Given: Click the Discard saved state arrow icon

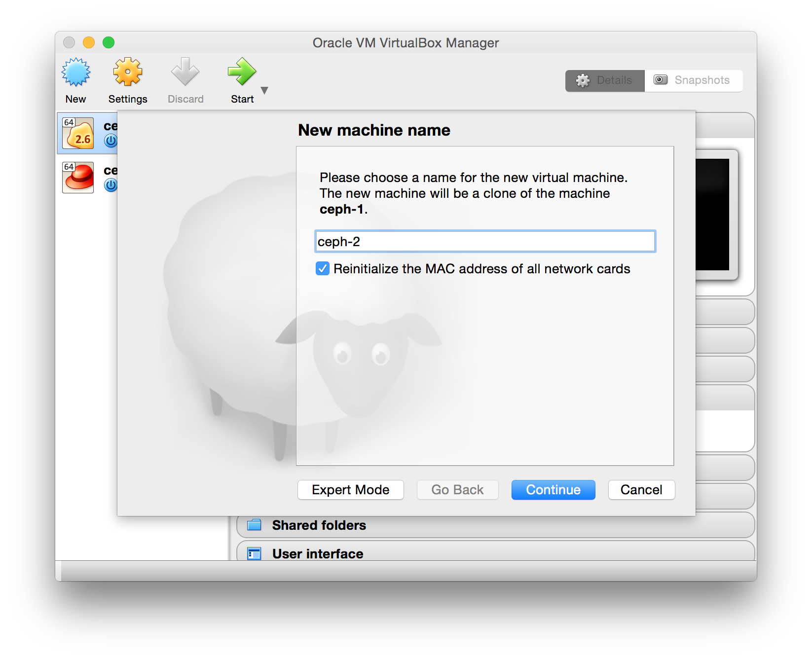Looking at the screenshot, I should point(185,72).
